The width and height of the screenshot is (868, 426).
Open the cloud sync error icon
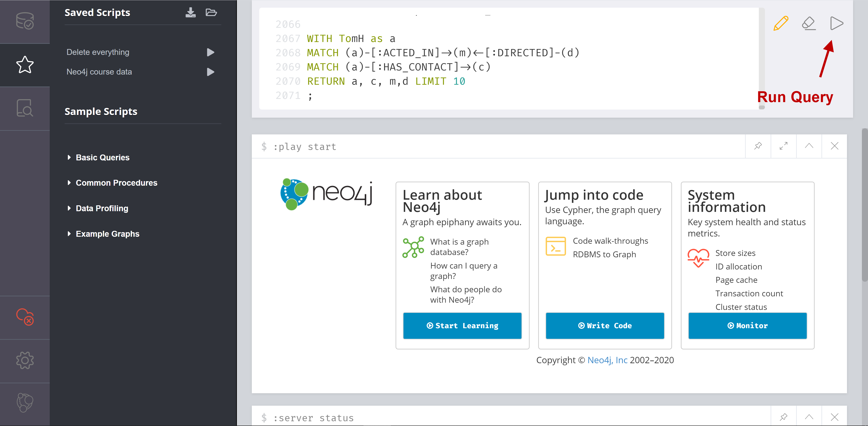(x=25, y=317)
